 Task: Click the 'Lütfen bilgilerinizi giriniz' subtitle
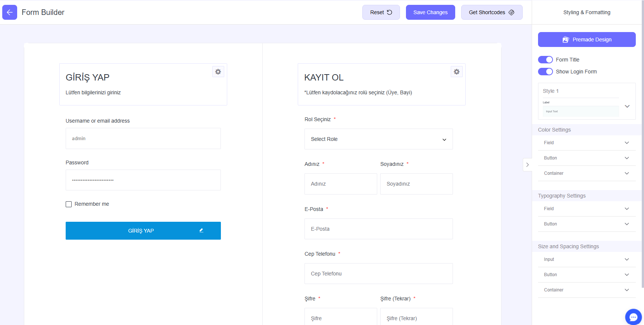pyautogui.click(x=93, y=92)
